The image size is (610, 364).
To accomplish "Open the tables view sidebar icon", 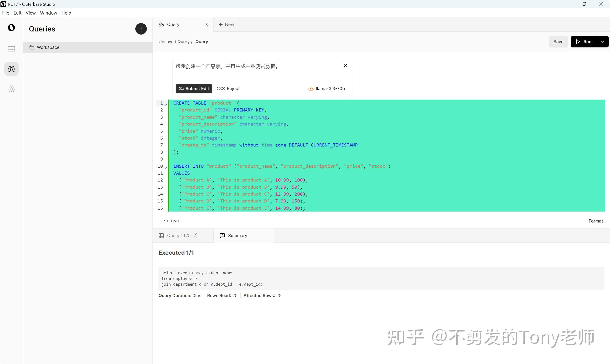I will coord(11,49).
